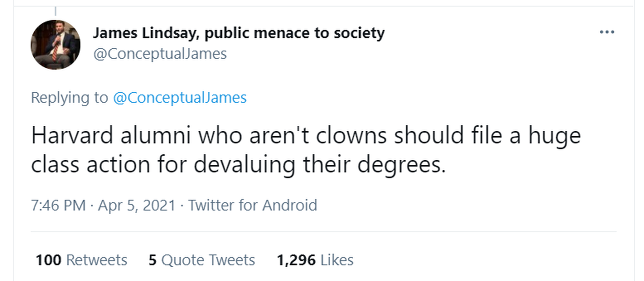
Task: Click the gray @ConceptualJames handle below the name
Action: click(x=160, y=54)
